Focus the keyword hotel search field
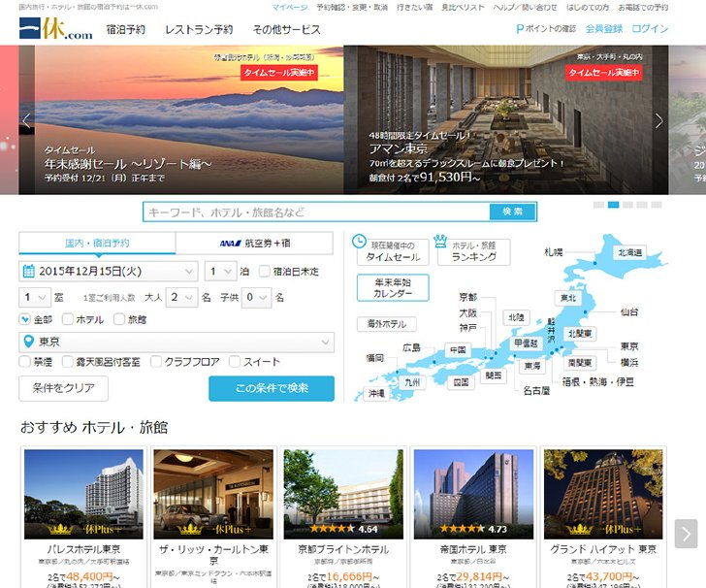706x588 pixels. [x=316, y=212]
